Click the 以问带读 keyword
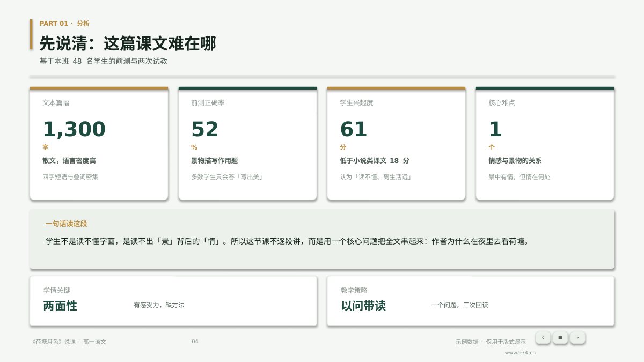This screenshot has width=644, height=362. click(363, 306)
